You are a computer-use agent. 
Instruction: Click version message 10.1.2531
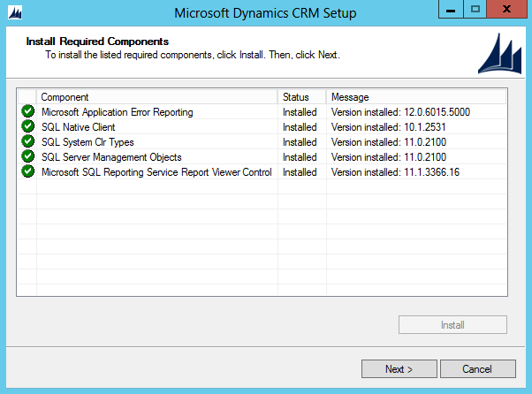pyautogui.click(x=388, y=127)
